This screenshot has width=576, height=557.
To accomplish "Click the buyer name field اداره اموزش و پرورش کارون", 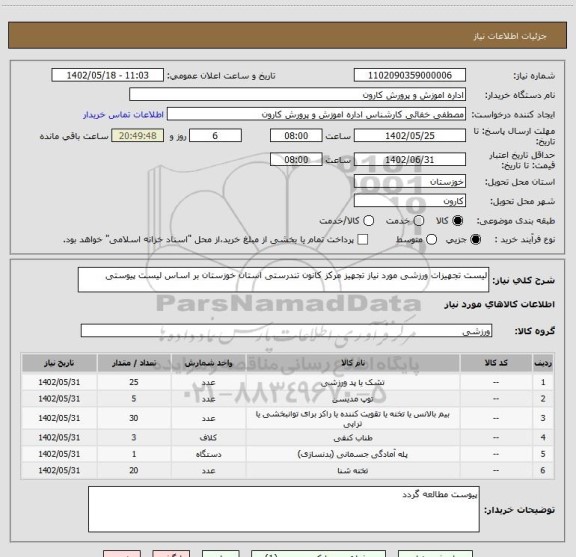I will [298, 95].
